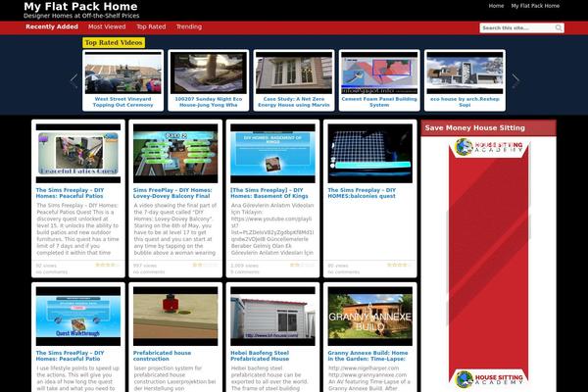This screenshot has height=392, width=588.
Task: Rate Basement Of Kings video with stars
Action: point(302,265)
